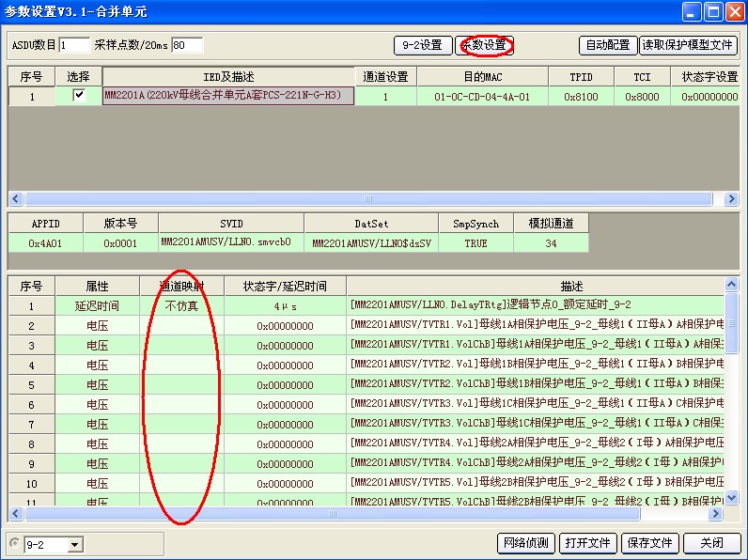Click the app icon in the title bar
This screenshot has width=748, height=560.
(12, 11)
